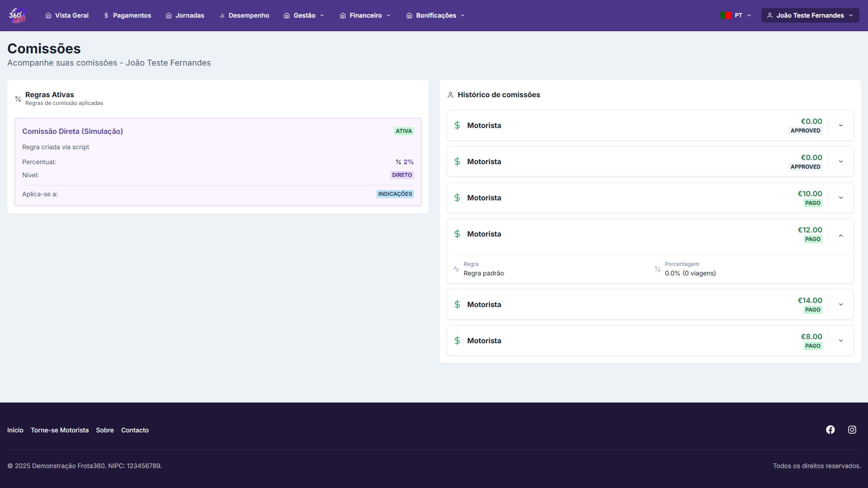Collapse the €12.00 Motorista commission entry
Screen dimensions: 868x488
coord(840,235)
